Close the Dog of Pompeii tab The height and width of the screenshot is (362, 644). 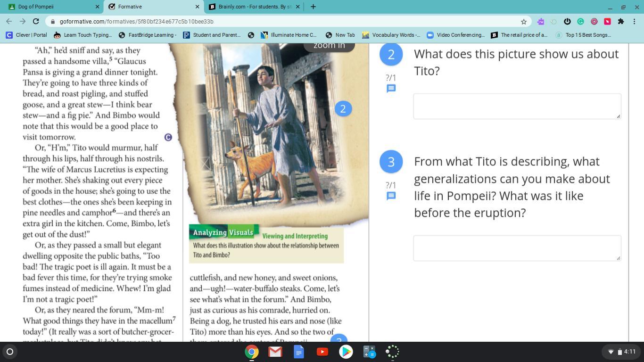pyautogui.click(x=98, y=7)
